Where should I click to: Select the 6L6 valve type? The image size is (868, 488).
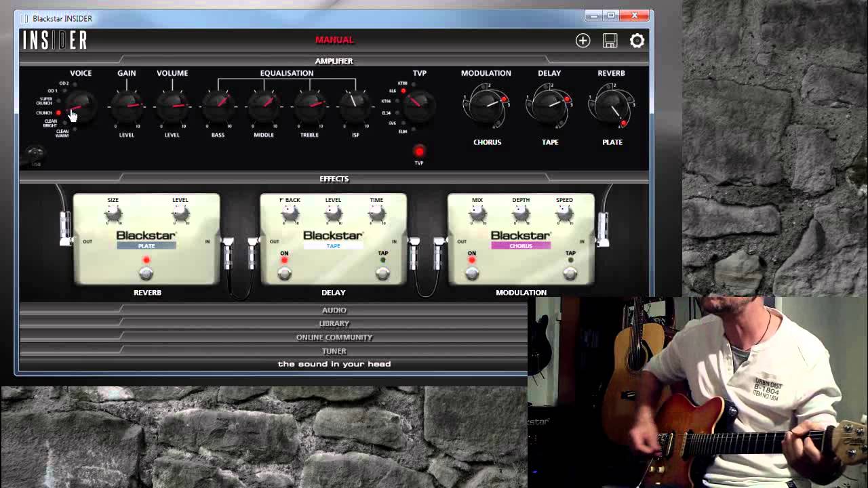click(x=397, y=91)
